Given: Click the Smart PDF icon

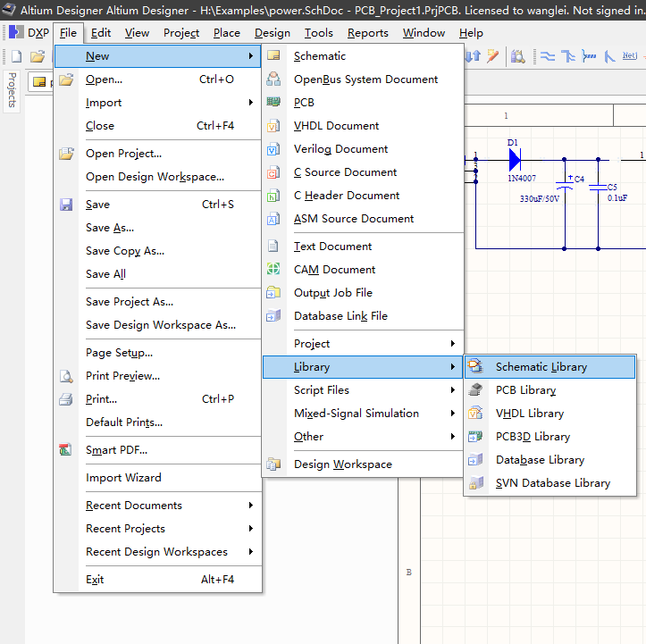Looking at the screenshot, I should click(x=66, y=450).
